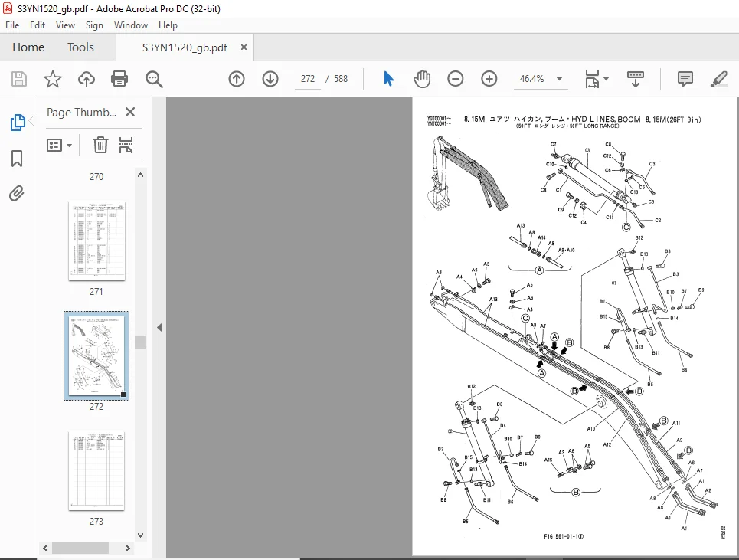Switch to the Home tab

[28, 47]
